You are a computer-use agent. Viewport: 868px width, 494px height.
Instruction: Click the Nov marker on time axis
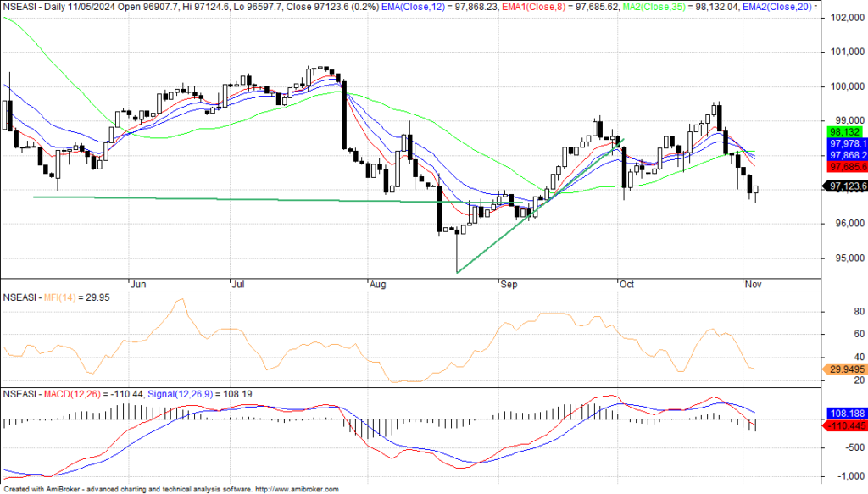[752, 284]
